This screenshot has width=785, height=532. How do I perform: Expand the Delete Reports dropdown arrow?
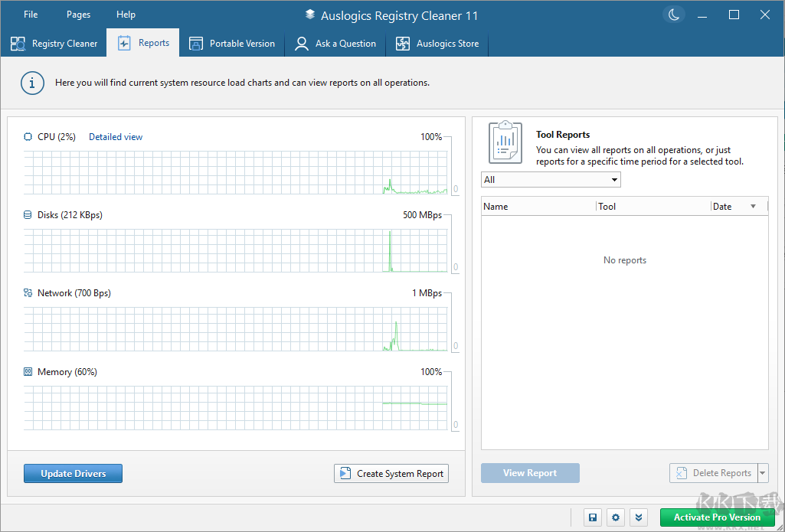click(x=763, y=473)
